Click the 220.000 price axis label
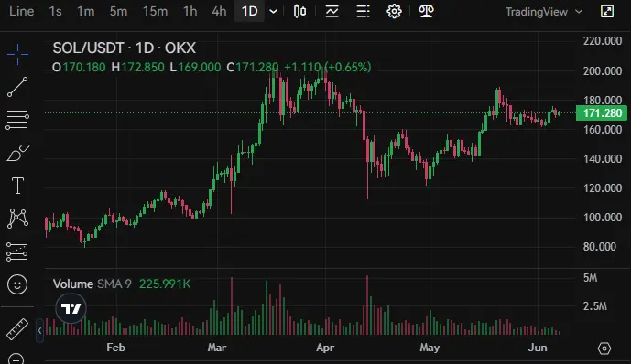The height and width of the screenshot is (364, 631). [x=603, y=41]
